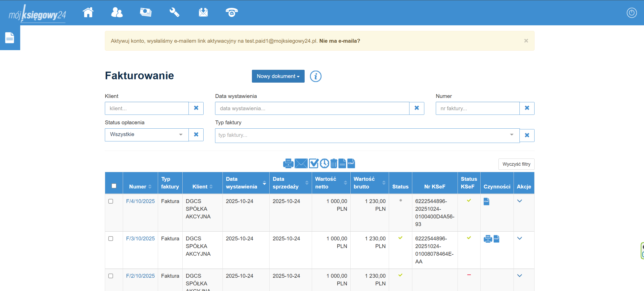Click the info circle icon next to Nowy dokument
The height and width of the screenshot is (291, 644).
click(x=315, y=76)
